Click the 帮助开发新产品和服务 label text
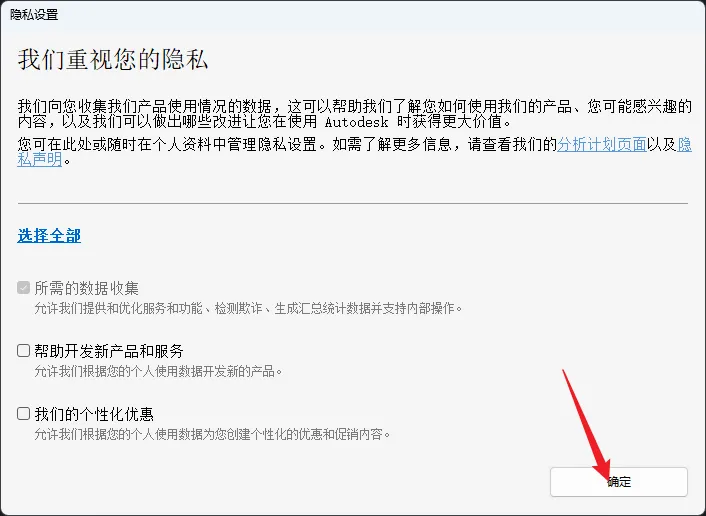Image resolution: width=706 pixels, height=516 pixels. click(x=109, y=351)
